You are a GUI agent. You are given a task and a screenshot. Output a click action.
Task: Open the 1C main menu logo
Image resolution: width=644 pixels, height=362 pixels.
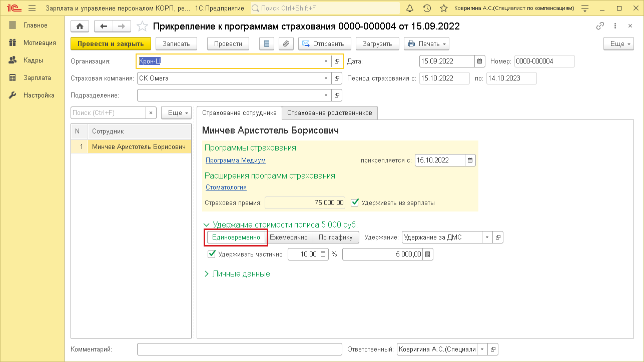[14, 8]
